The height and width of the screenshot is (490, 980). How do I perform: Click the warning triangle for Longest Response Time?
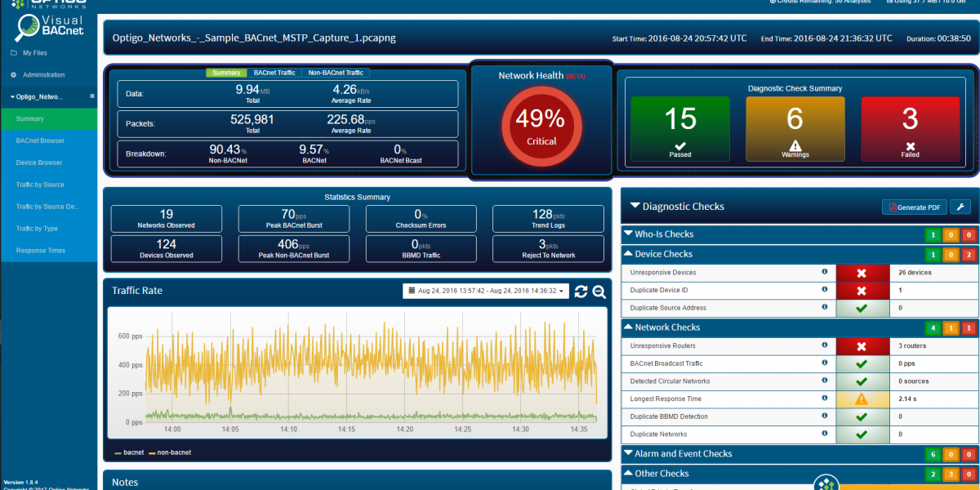click(x=861, y=400)
